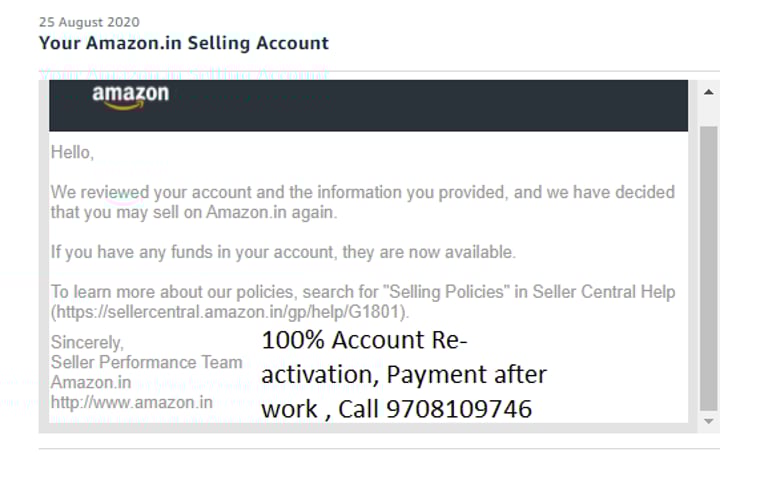
Task: Click the 'Hello,' greeting line
Action: coord(72,152)
